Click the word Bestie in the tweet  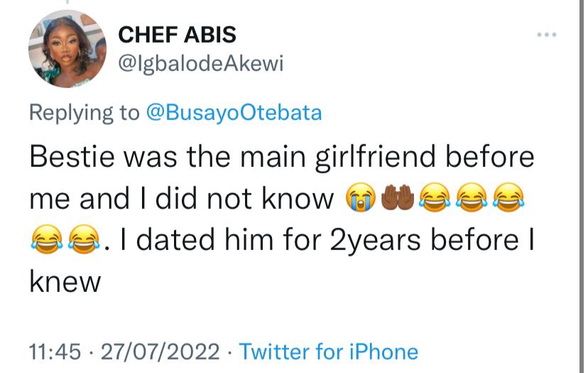(x=72, y=157)
